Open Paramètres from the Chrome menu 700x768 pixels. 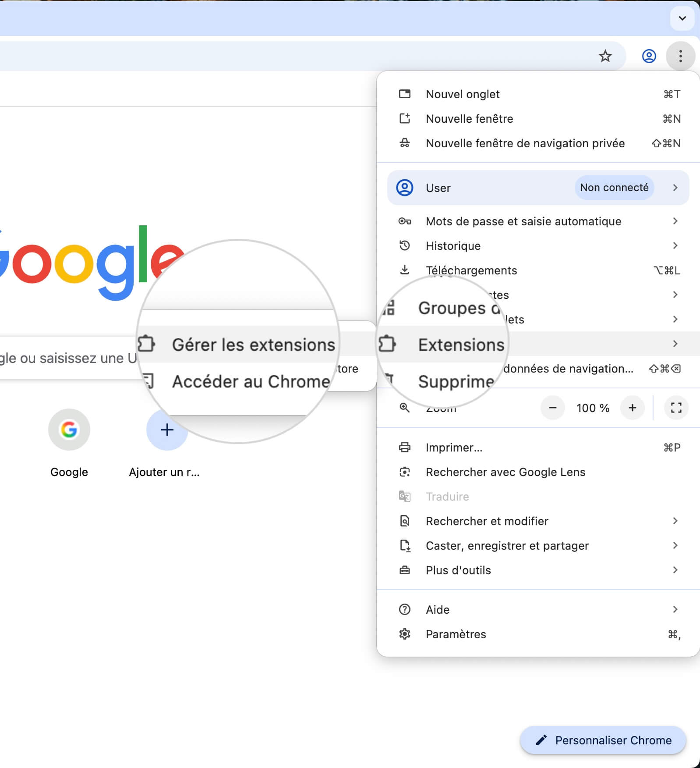coord(538,634)
